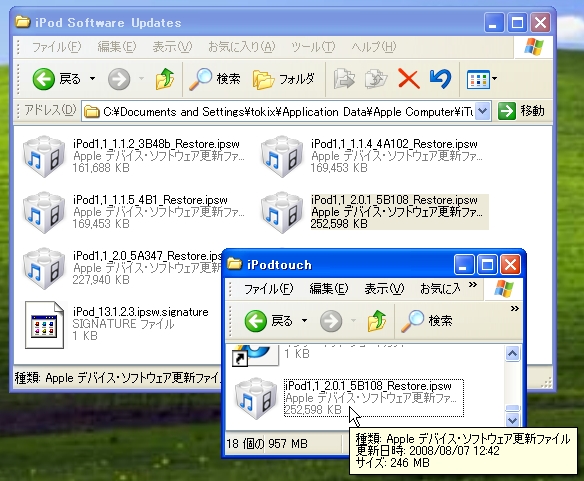This screenshot has width=584, height=481.
Task: Open ツール(T) menu in iPod Software Updates
Action: 313,47
